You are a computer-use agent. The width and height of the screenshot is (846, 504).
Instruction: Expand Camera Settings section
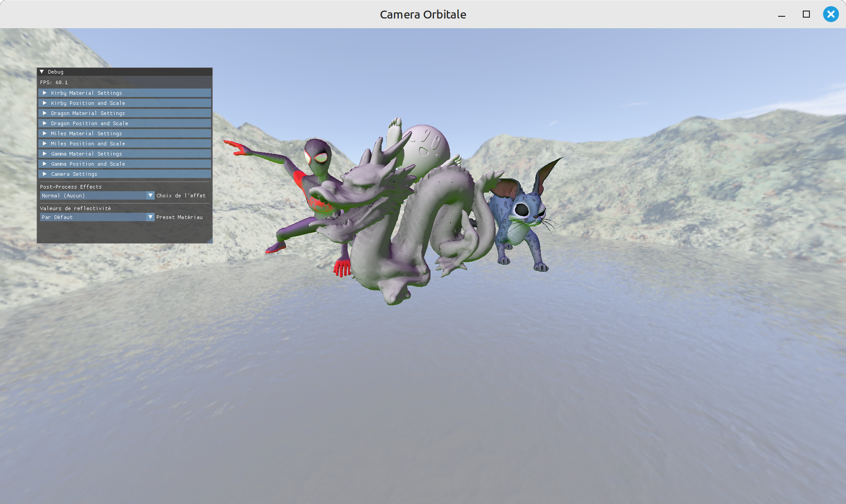click(x=125, y=174)
